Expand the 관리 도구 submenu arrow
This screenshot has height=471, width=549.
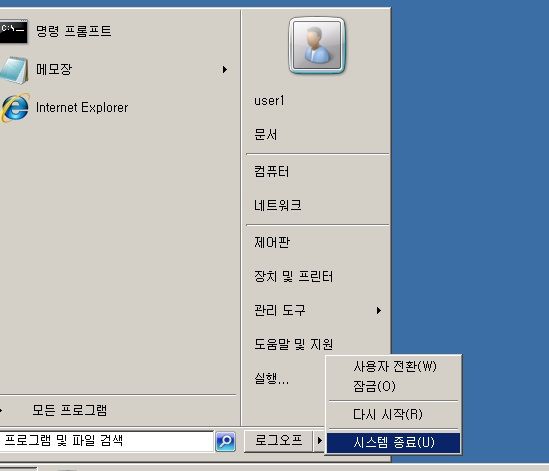click(x=378, y=310)
